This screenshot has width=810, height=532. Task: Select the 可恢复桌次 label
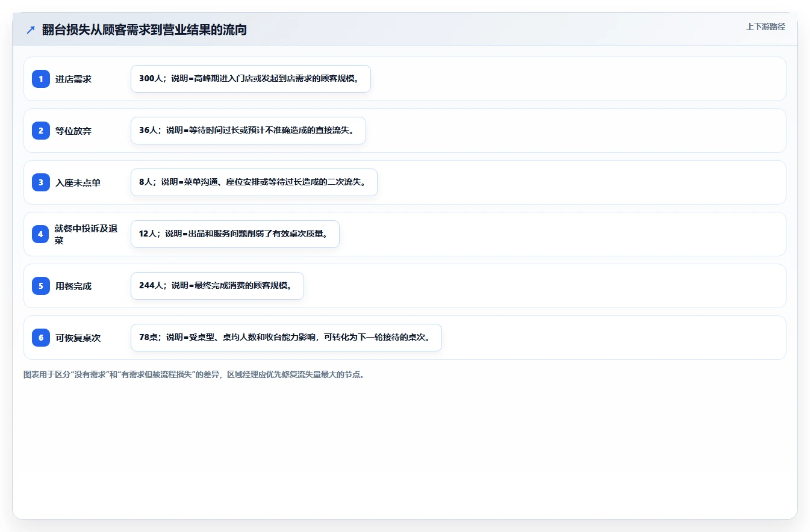pyautogui.click(x=78, y=338)
